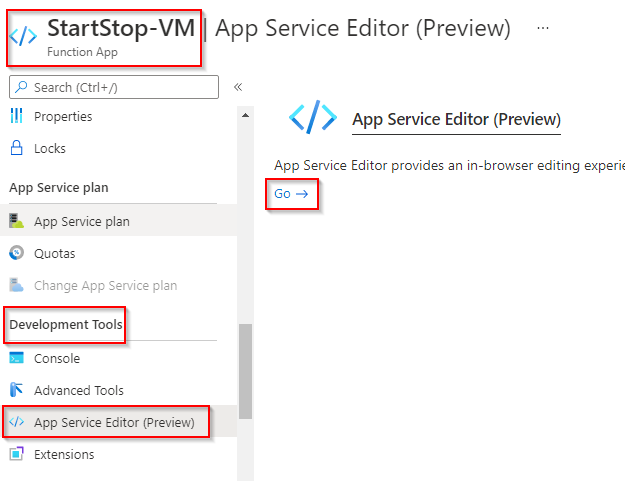Click the Search (Ctrl+/) input field
The height and width of the screenshot is (481, 625).
coord(114,87)
